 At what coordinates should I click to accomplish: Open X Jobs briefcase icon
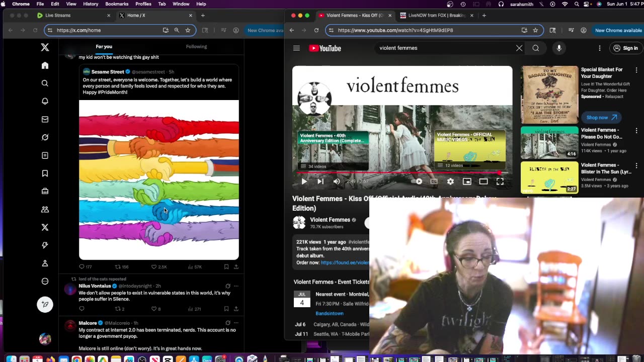coord(45,191)
